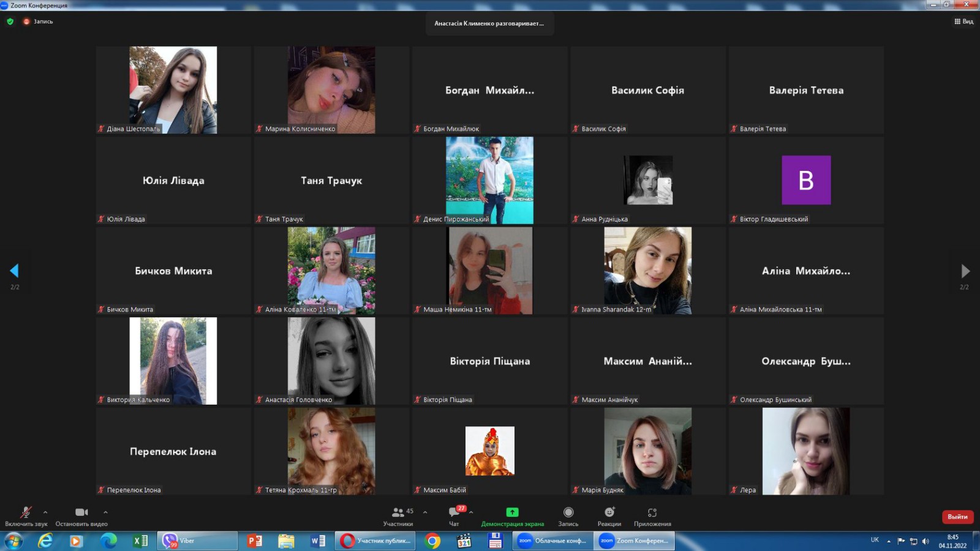The image size is (980, 551).
Task: Expand video options arrow beside camera
Action: point(105,512)
